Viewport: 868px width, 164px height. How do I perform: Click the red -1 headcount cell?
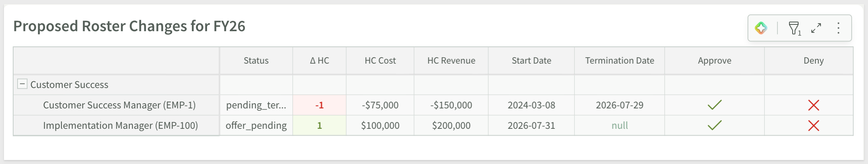(x=320, y=105)
